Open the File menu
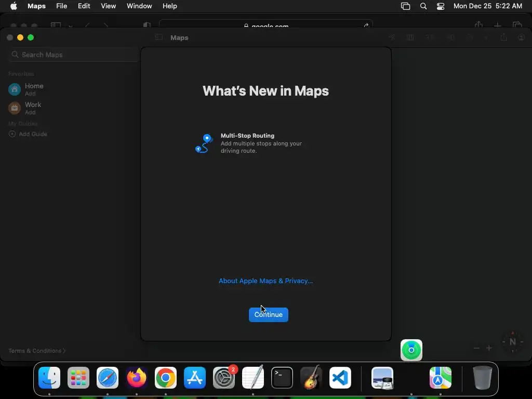Image resolution: width=532 pixels, height=399 pixels. (x=61, y=6)
